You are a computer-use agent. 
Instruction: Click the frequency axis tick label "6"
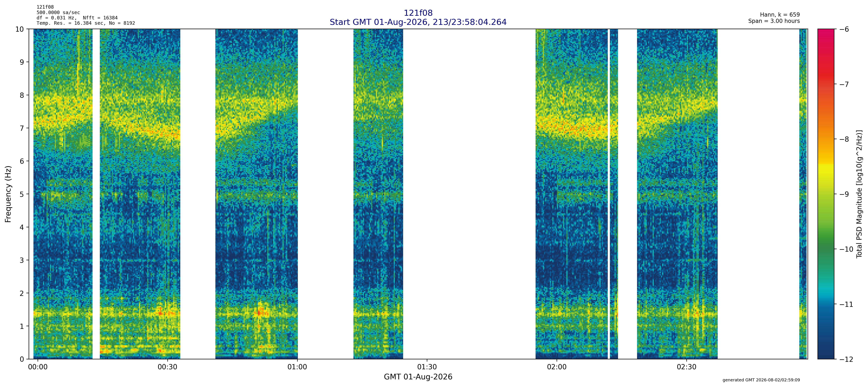pos(22,161)
